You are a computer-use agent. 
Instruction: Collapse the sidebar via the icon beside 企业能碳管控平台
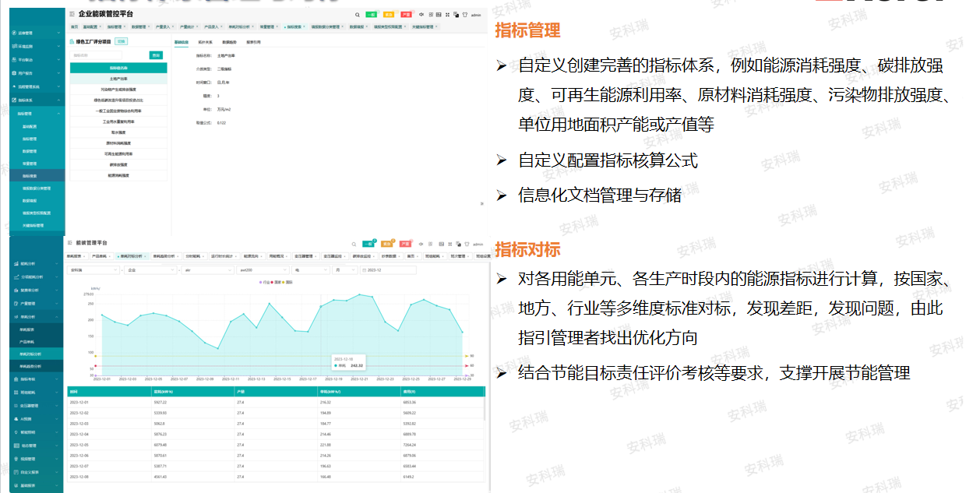click(x=72, y=14)
